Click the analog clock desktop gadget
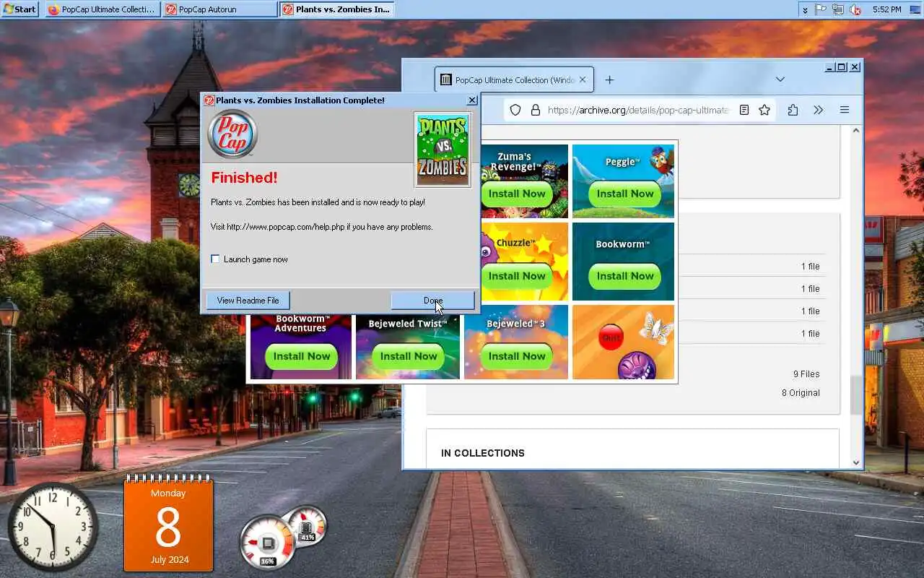 [53, 527]
